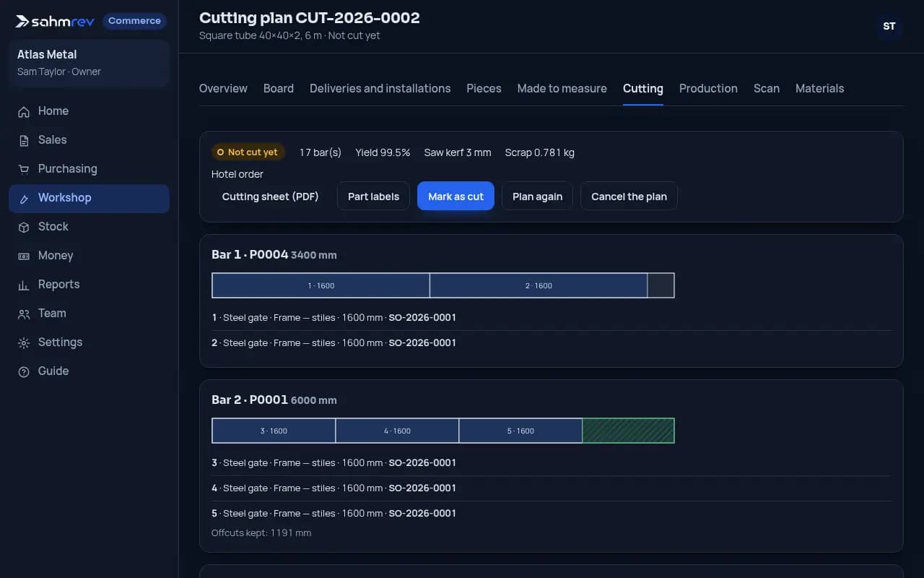Download the Cutting sheet (PDF)

tap(271, 197)
